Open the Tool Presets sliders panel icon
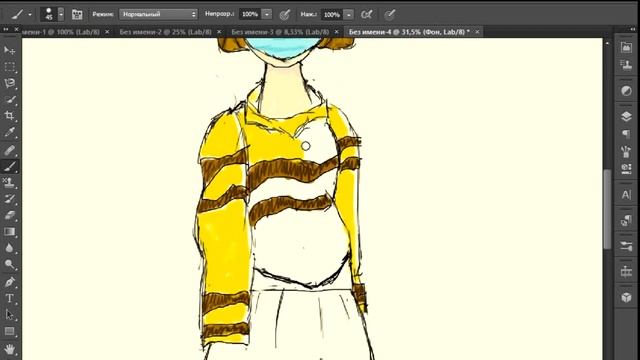Image resolution: width=640 pixels, height=360 pixels. tap(626, 246)
